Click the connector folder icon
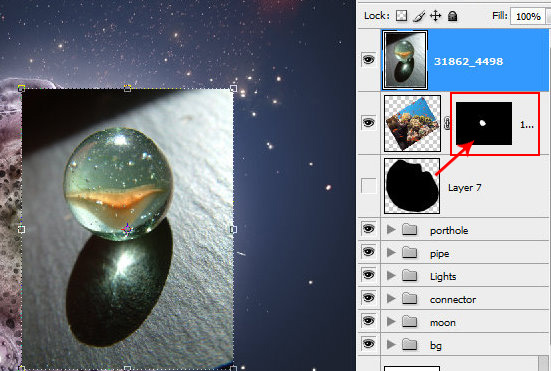This screenshot has height=371, width=551. click(409, 299)
